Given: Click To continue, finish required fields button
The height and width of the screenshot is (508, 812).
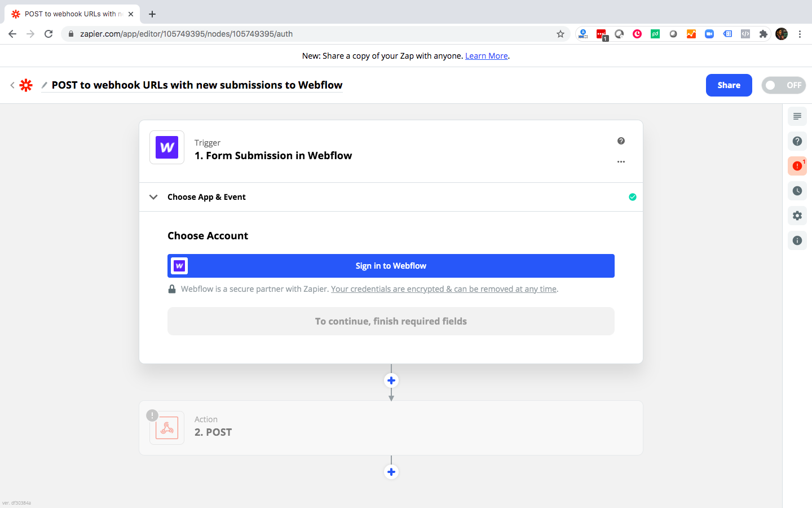Looking at the screenshot, I should [x=391, y=321].
